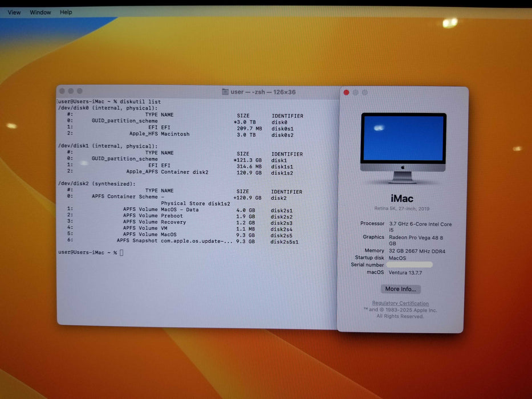
Task: Click '/dev/disk2 (synthesized):' line
Action: coord(97,184)
